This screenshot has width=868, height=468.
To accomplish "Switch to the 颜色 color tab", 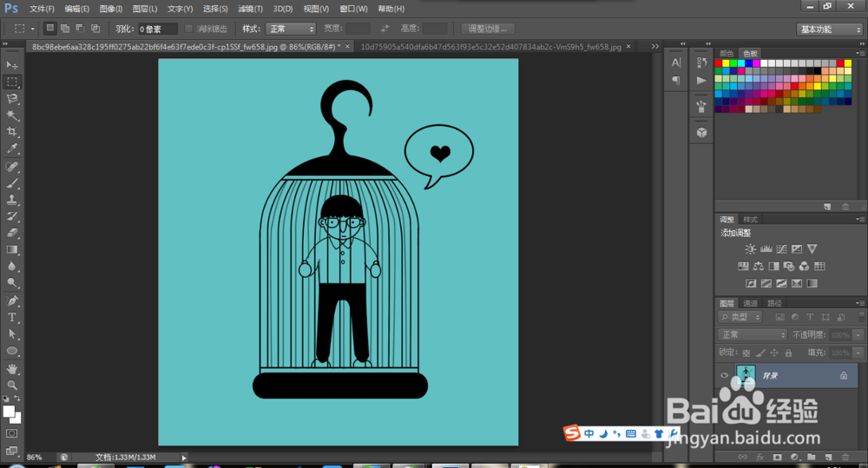I will (x=727, y=53).
